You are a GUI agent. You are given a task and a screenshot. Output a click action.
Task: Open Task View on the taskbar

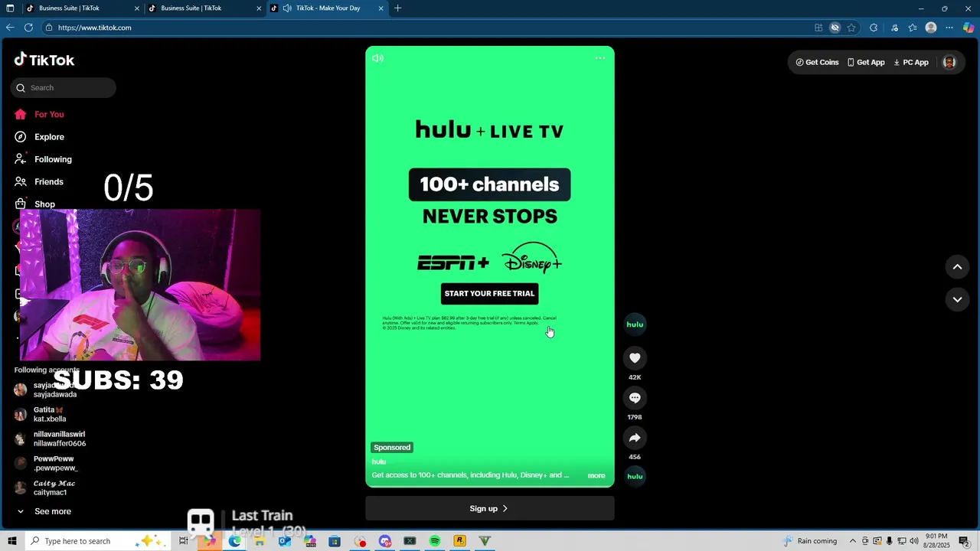tap(184, 541)
